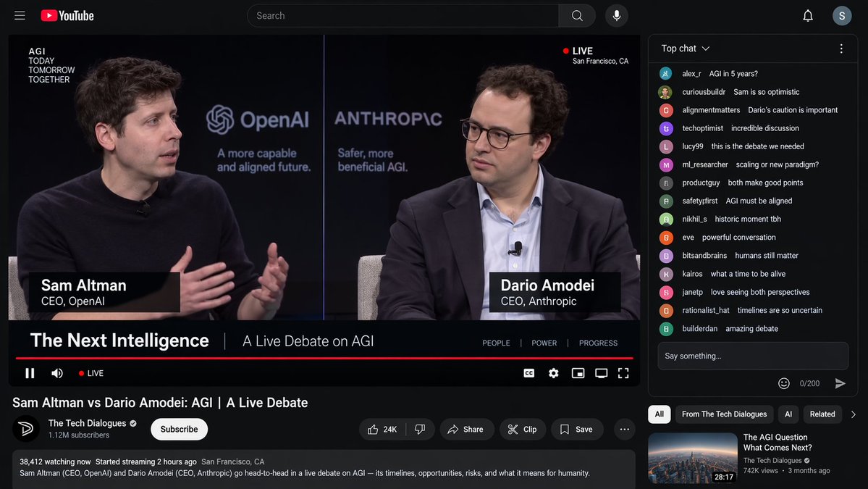
Task: Click kairos chat message
Action: (x=748, y=274)
